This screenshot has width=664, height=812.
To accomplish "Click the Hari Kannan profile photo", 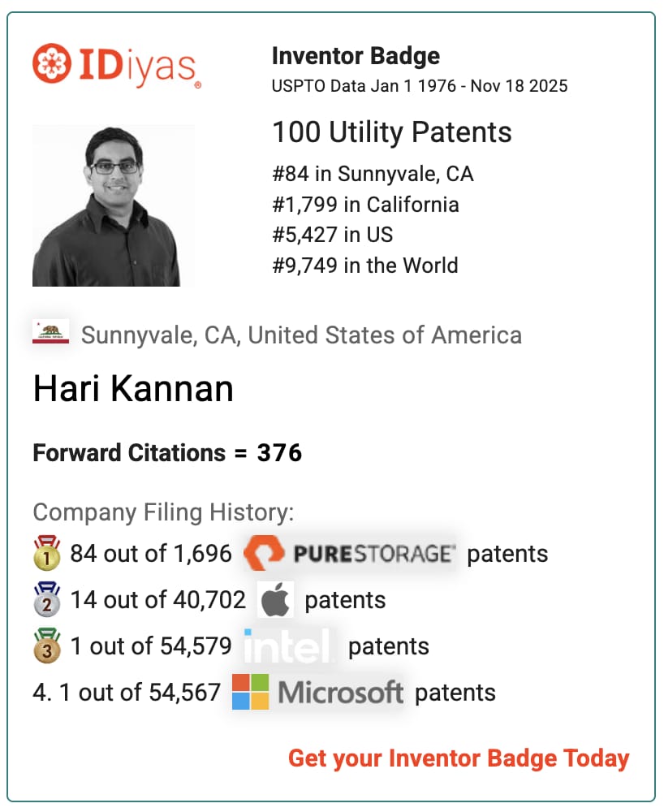I will tap(113, 205).
